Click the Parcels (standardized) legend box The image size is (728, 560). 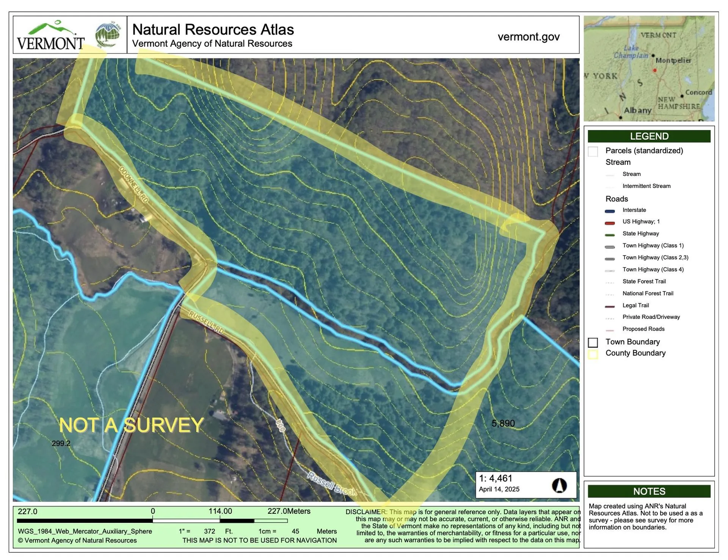click(593, 151)
